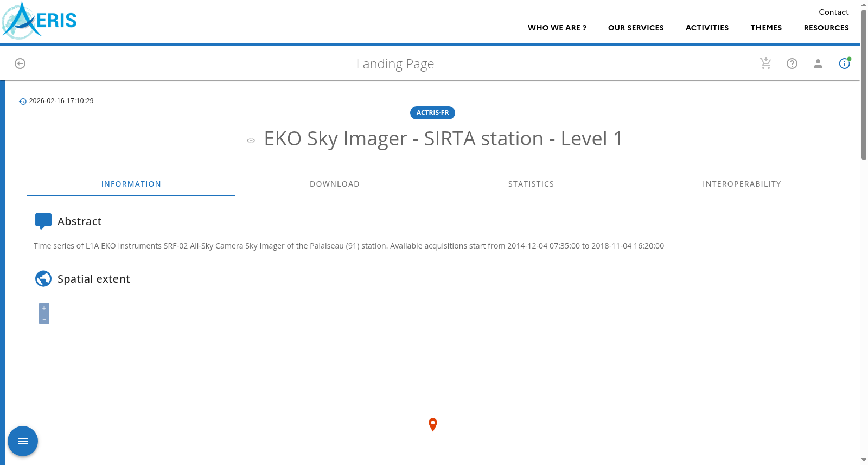This screenshot has width=868, height=465.
Task: Click the history clock icon beside the date
Action: pyautogui.click(x=23, y=101)
